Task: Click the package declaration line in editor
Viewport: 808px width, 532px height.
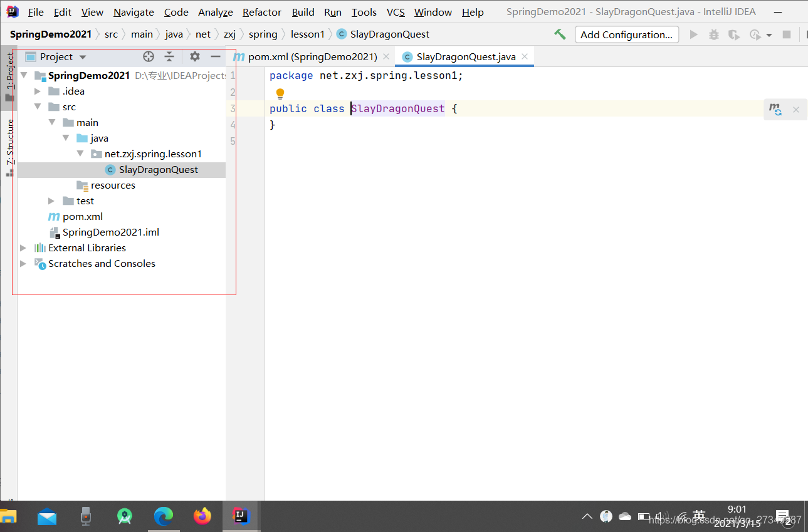Action: tap(366, 75)
